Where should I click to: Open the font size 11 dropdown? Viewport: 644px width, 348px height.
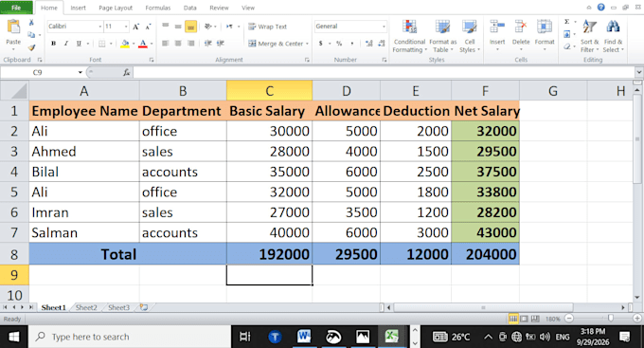[126, 27]
